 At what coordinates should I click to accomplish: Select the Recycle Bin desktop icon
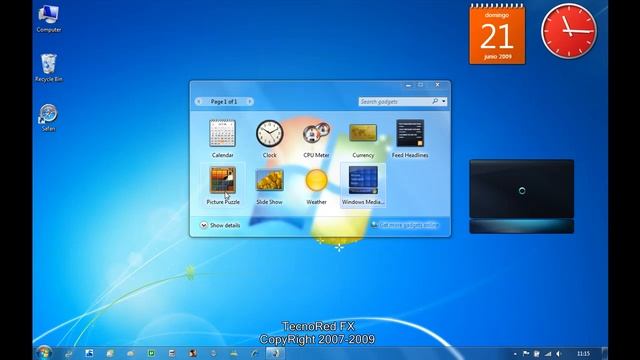[49, 67]
